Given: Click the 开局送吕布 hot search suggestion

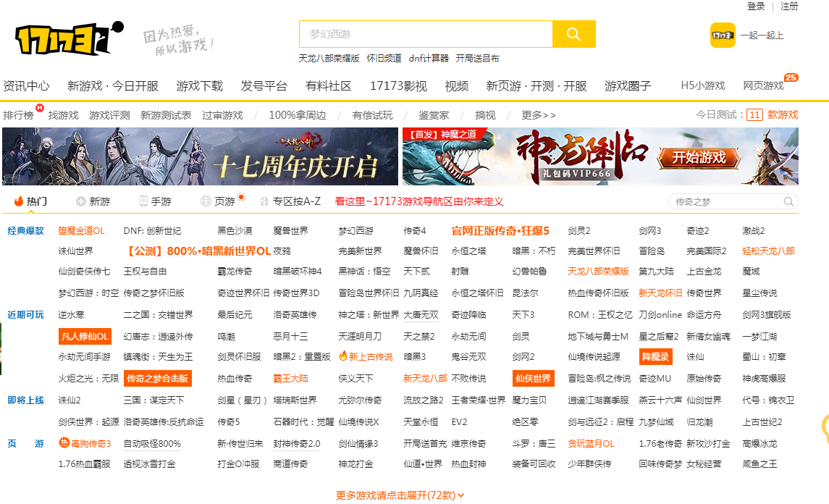Looking at the screenshot, I should pyautogui.click(x=477, y=58).
